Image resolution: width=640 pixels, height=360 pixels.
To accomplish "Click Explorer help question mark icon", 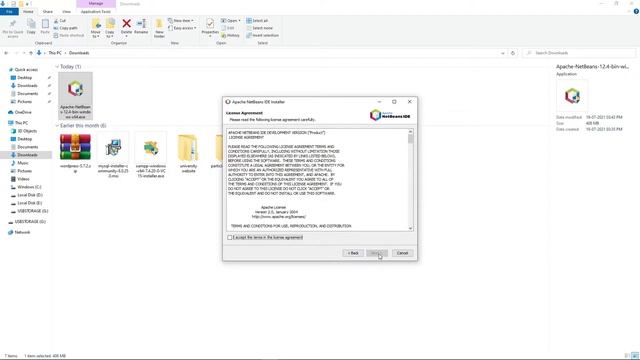I will tap(636, 11).
